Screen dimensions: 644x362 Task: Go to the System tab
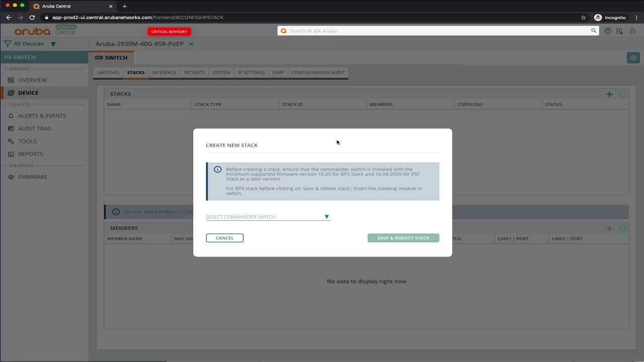point(221,72)
